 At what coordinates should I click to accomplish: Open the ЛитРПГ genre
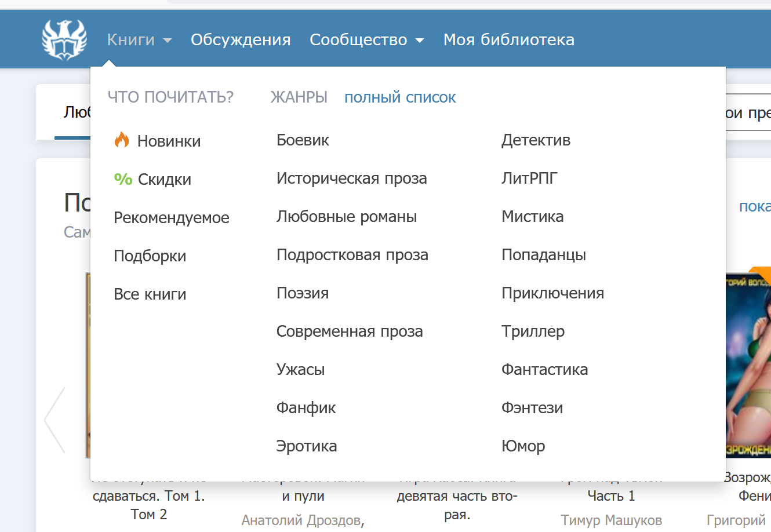point(529,178)
